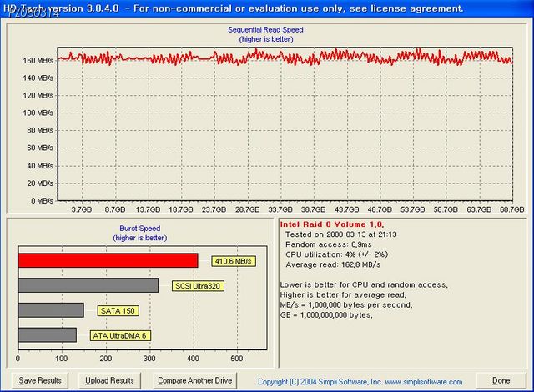Viewport: 534px width, 392px height.
Task: Click the Copyright 2004 Simpli Software text
Action: (320, 382)
